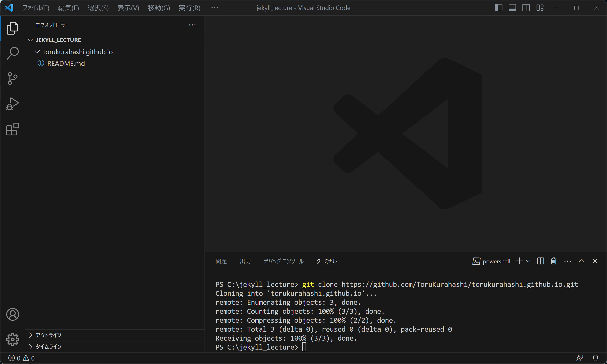Open the 移動(G) menu
This screenshot has width=607, height=364.
point(159,8)
